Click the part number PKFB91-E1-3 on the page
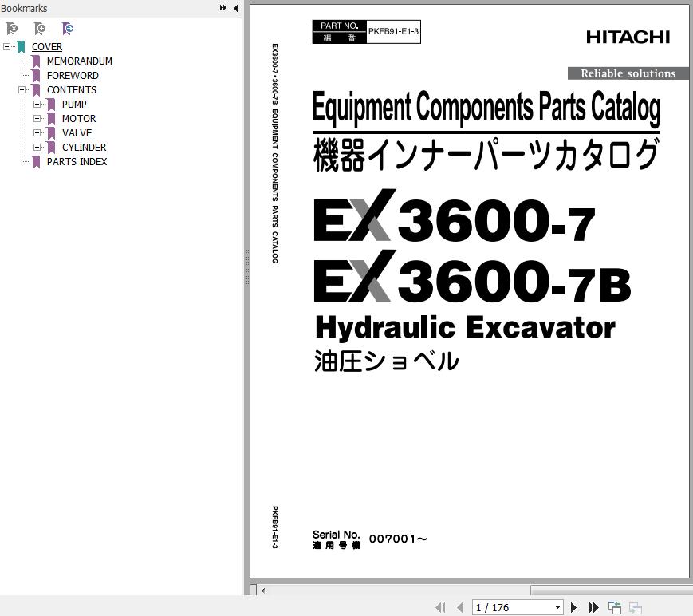This screenshot has height=616, width=693. pyautogui.click(x=393, y=31)
